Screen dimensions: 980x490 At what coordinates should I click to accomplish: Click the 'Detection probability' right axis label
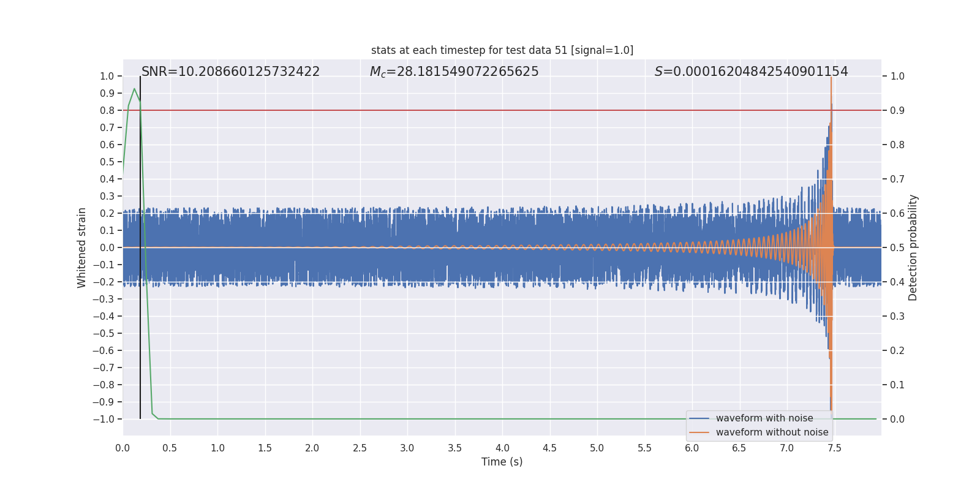pyautogui.click(x=913, y=247)
